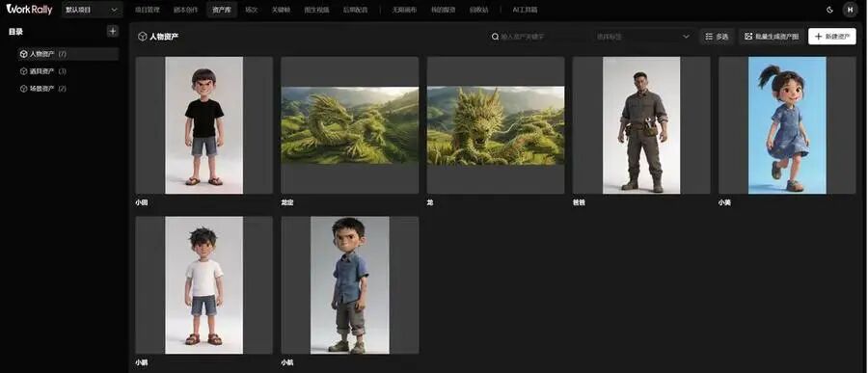
Task: Switch to the 资产库 tab
Action: pos(222,10)
